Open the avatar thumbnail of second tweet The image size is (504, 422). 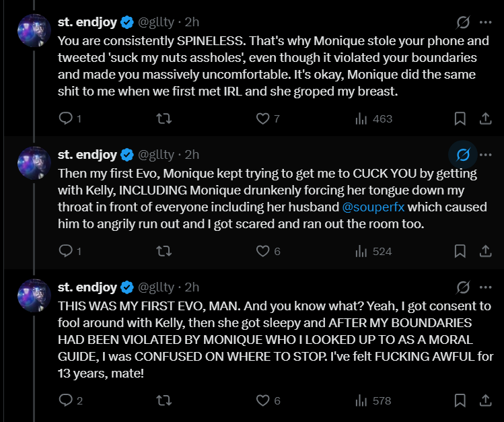(x=34, y=163)
